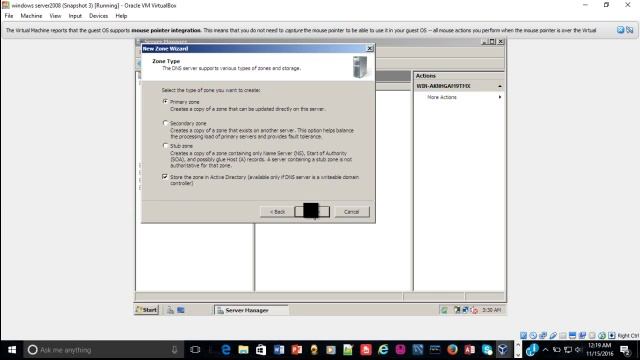640x360 pixels.
Task: Click the guest show desktop quick launch icon
Action: click(181, 310)
